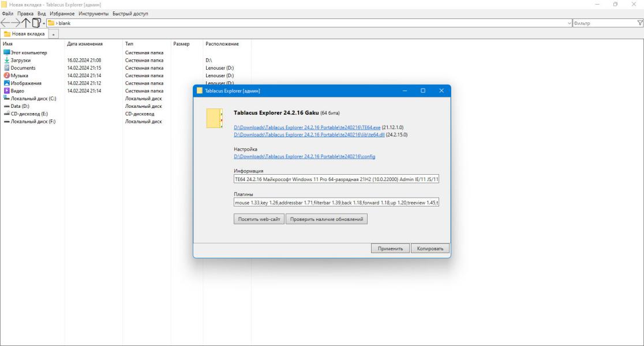Sort by the Тип column header

(x=129, y=44)
